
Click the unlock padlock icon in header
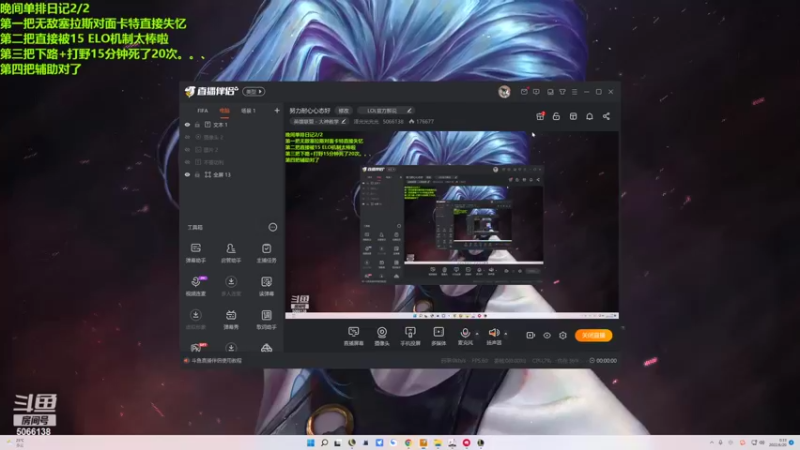pos(556,116)
